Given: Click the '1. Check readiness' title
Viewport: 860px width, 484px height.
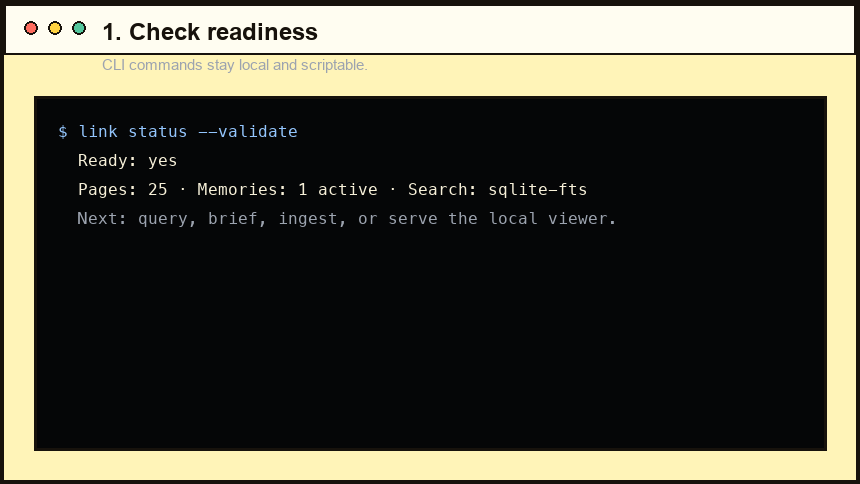Looking at the screenshot, I should (x=210, y=32).
